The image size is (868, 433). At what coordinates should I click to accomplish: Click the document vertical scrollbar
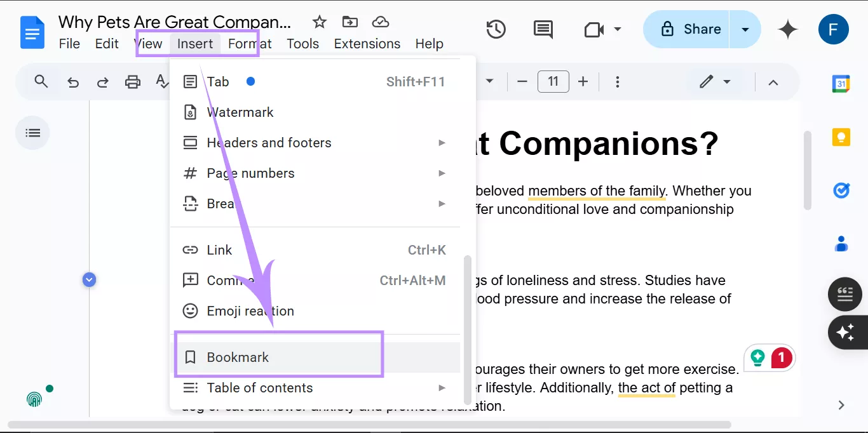808,170
